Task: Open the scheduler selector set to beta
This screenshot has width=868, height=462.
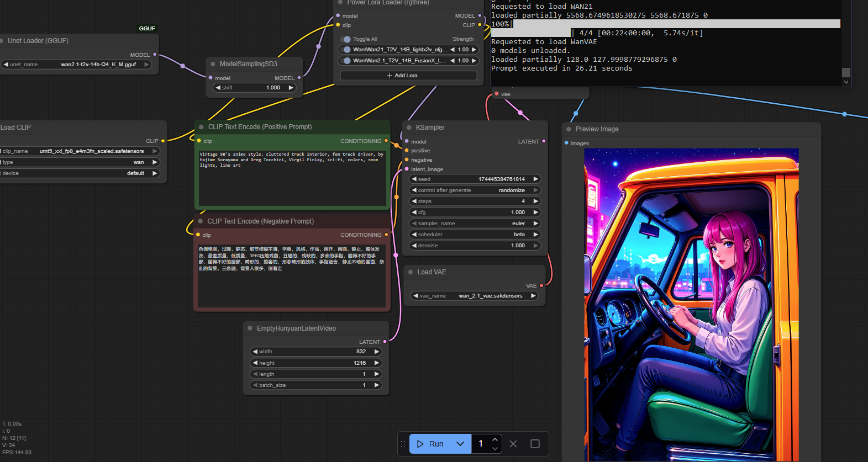Action: point(475,235)
